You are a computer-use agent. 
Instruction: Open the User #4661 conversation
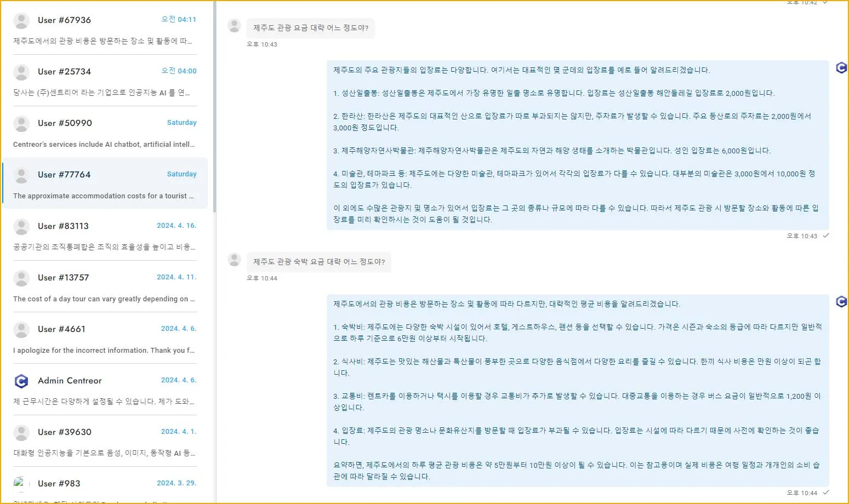105,339
